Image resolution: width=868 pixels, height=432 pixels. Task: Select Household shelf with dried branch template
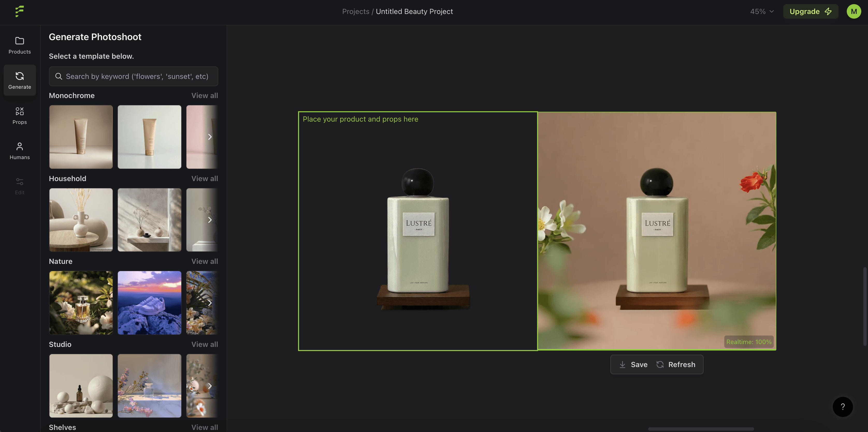(x=149, y=220)
